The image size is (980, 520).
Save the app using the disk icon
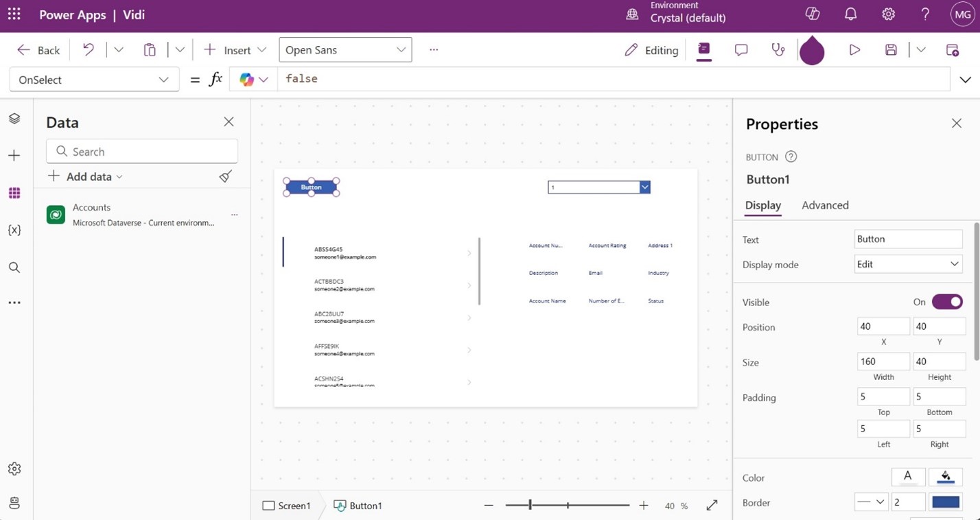tap(891, 50)
